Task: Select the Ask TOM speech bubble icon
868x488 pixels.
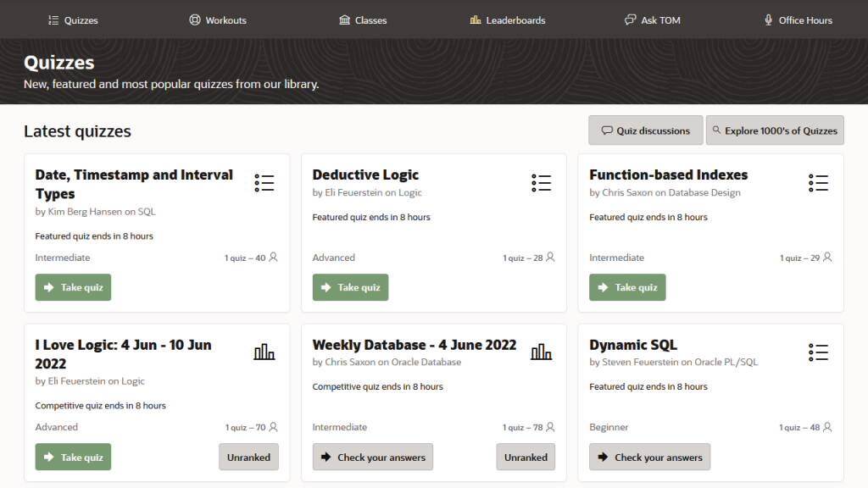Action: 629,19
